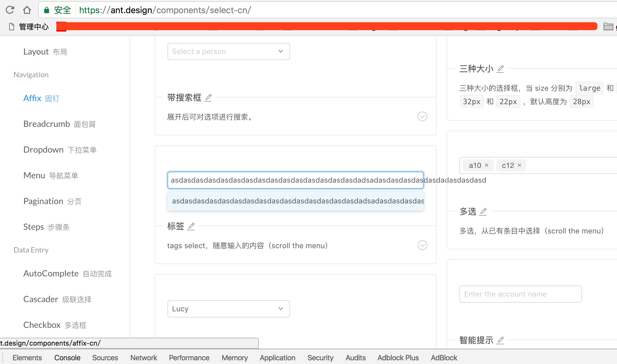The height and width of the screenshot is (364, 617).
Task: Expand code for the 标签 tags demo
Action: pyautogui.click(x=422, y=245)
